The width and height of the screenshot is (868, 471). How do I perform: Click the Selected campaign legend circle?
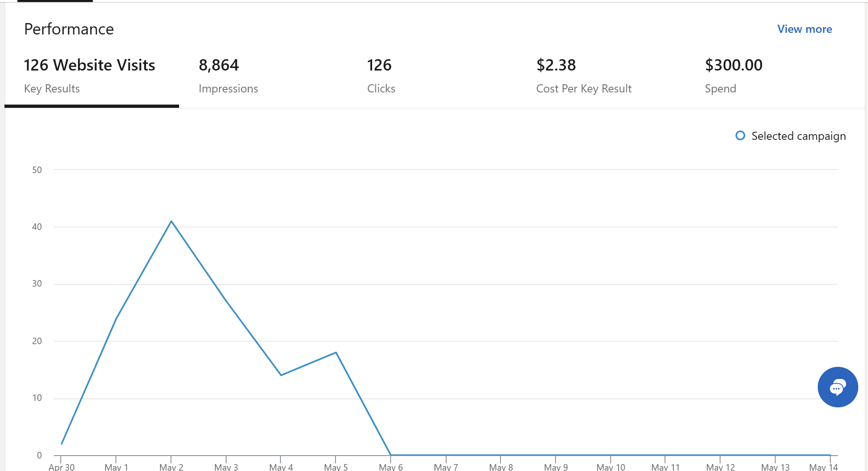[740, 136]
